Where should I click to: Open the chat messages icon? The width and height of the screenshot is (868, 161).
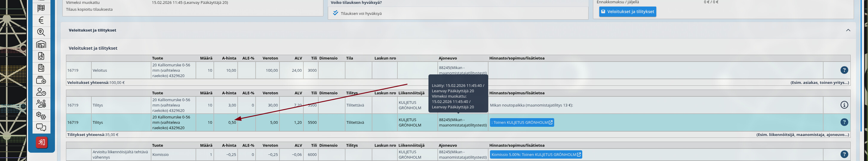(41, 127)
